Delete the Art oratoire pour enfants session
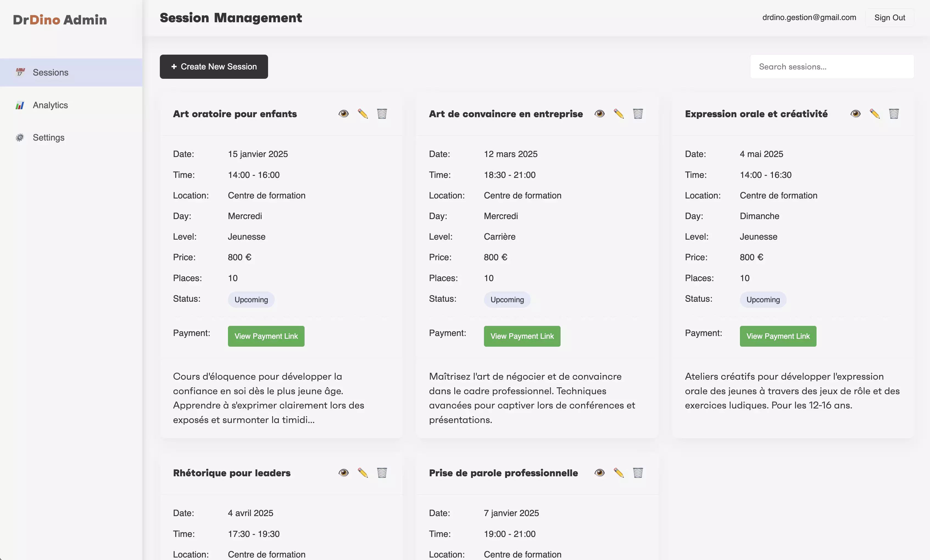The height and width of the screenshot is (560, 930). click(382, 113)
